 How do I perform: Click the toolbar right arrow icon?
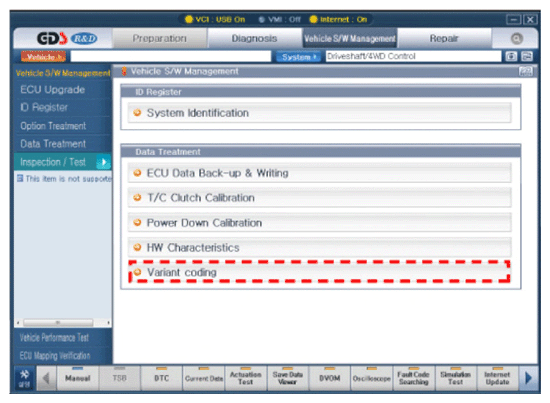pos(528,378)
